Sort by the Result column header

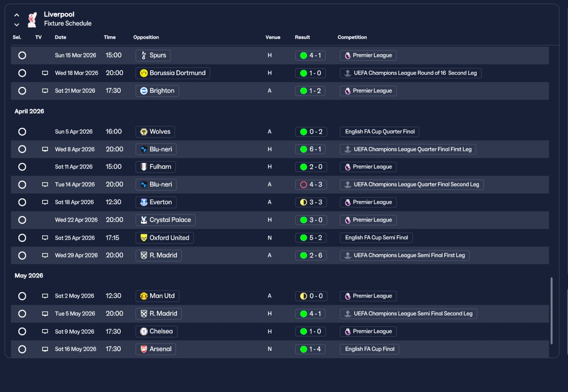click(x=302, y=37)
